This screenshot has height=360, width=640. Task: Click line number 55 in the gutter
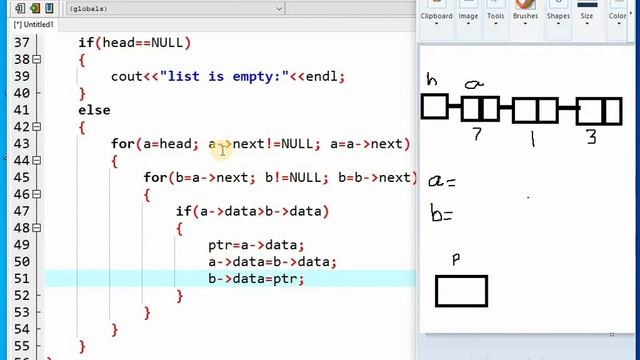pos(22,346)
